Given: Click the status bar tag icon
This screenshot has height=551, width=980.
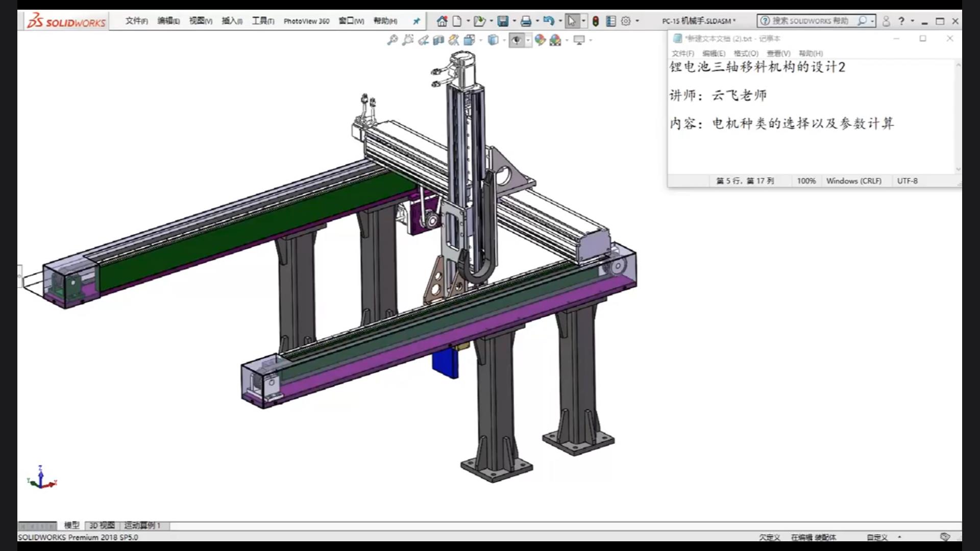Looking at the screenshot, I should 945,537.
